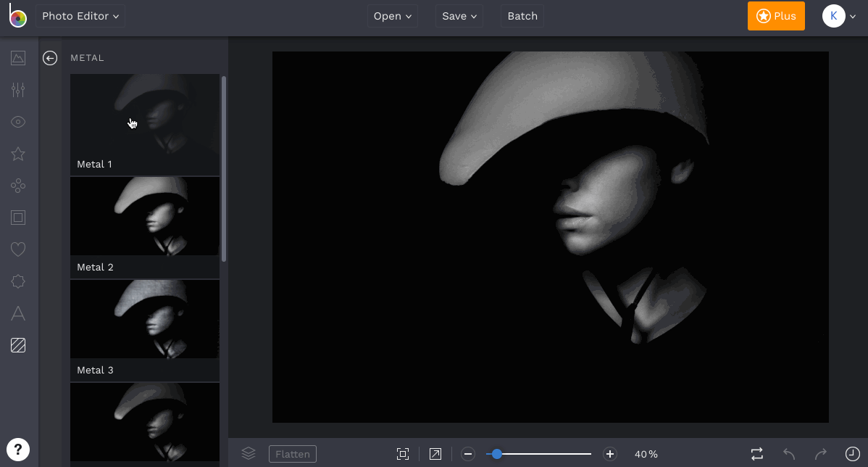868x467 pixels.
Task: Click the 40 % zoom value
Action: (646, 454)
